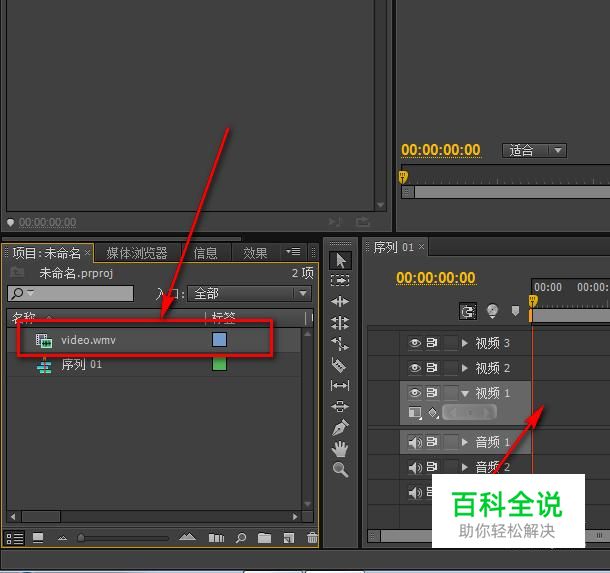The height and width of the screenshot is (573, 610).
Task: Click the video.wmv clip icon
Action: coord(44,341)
